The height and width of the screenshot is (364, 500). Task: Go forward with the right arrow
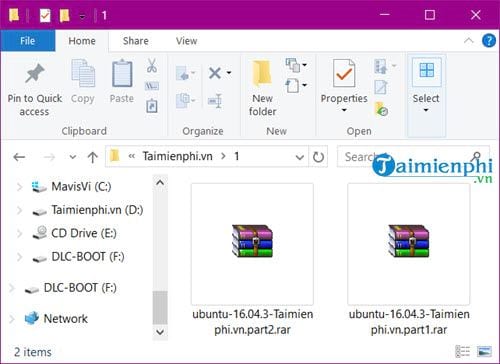(49, 156)
